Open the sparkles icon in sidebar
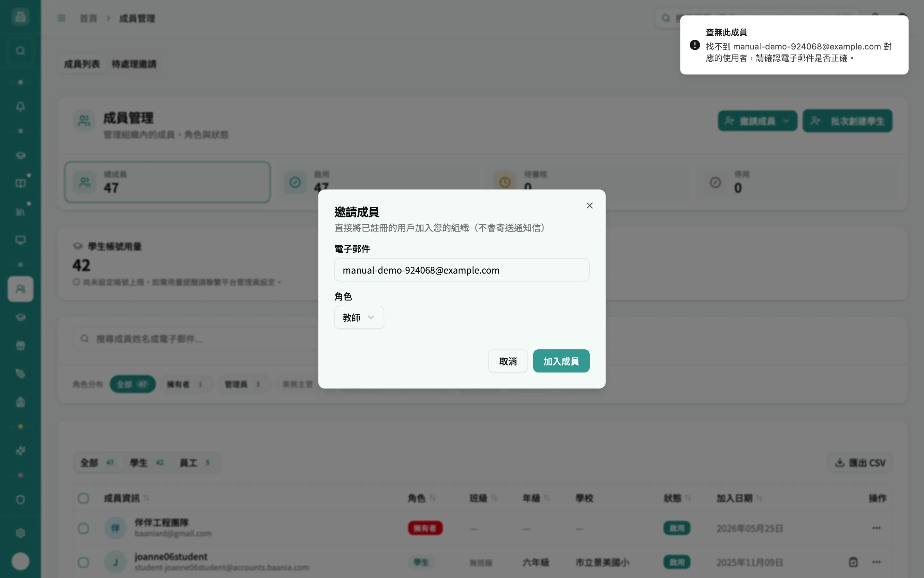The image size is (924, 578). click(x=20, y=451)
